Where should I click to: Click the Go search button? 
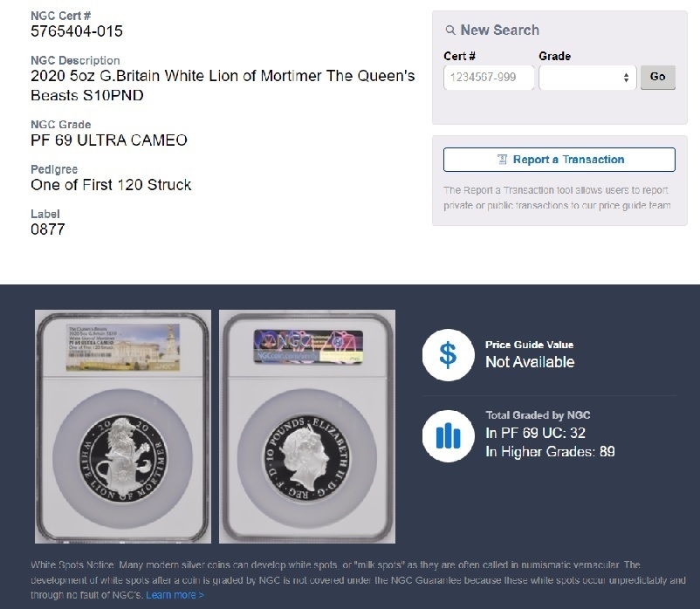(657, 77)
